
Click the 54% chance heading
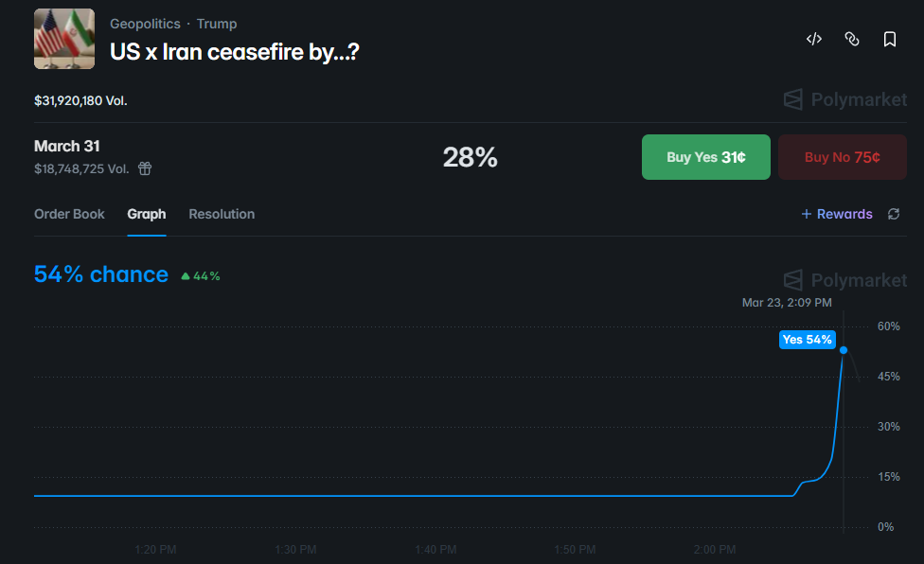[x=101, y=274]
